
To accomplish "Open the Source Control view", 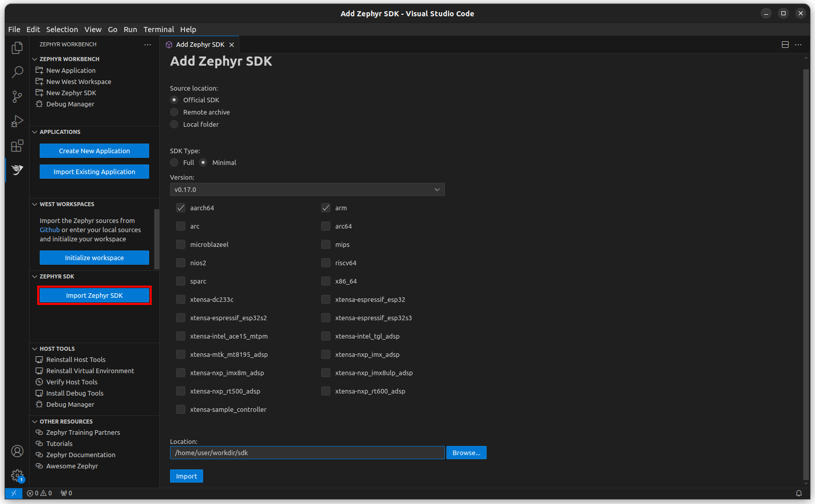I will pos(17,96).
